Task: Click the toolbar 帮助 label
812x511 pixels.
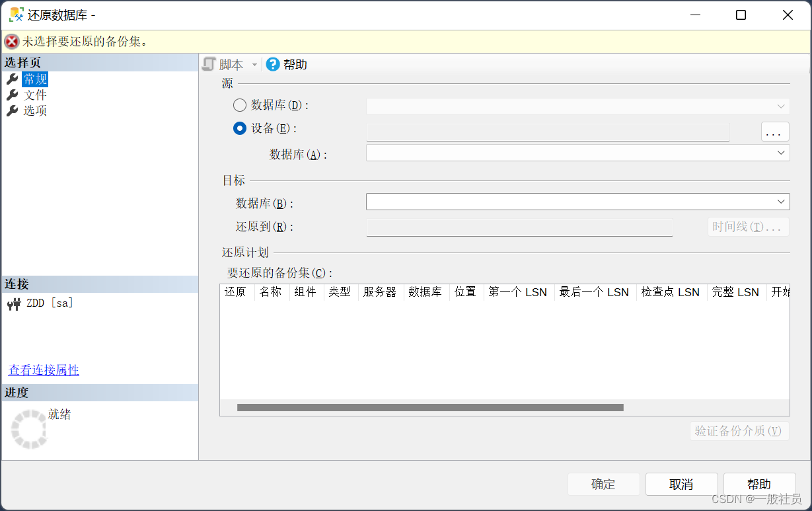Action: (x=295, y=64)
